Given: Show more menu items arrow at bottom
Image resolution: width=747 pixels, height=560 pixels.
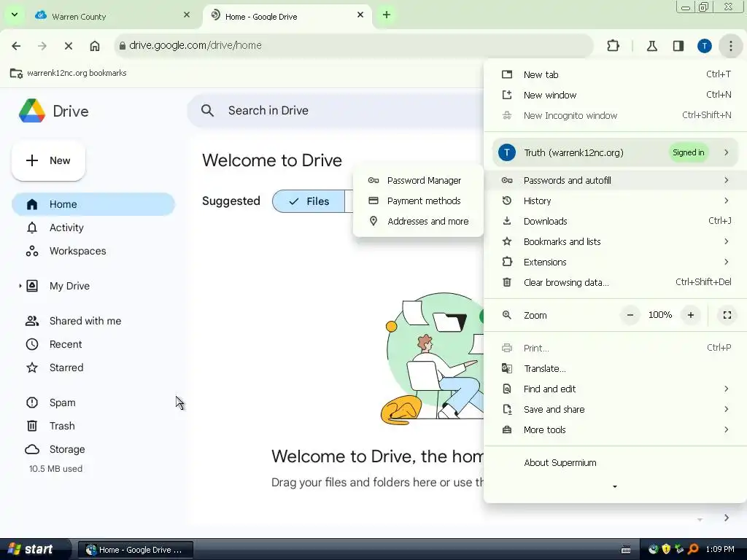Looking at the screenshot, I should point(614,486).
